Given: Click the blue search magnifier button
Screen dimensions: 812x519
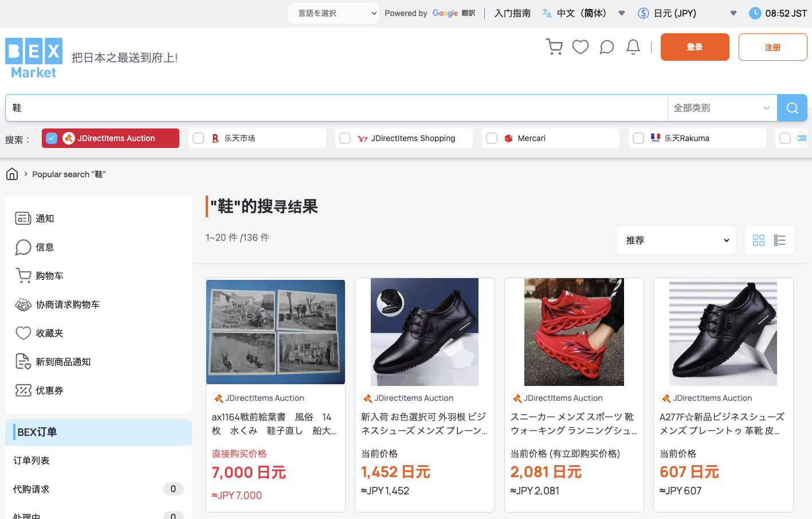Looking at the screenshot, I should [792, 108].
